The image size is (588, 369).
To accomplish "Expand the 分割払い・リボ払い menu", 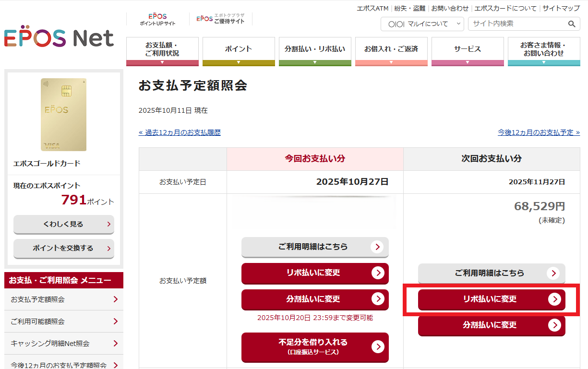I will (x=315, y=51).
